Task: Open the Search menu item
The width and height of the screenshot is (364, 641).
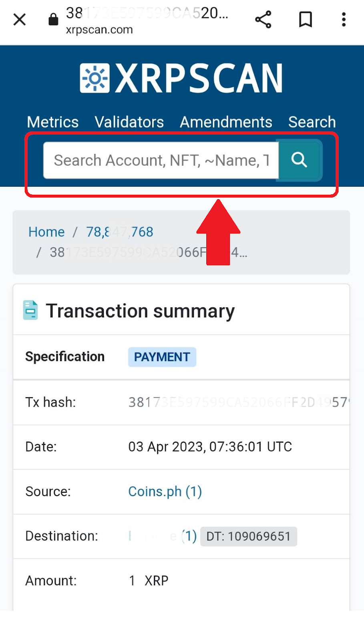Action: point(312,122)
